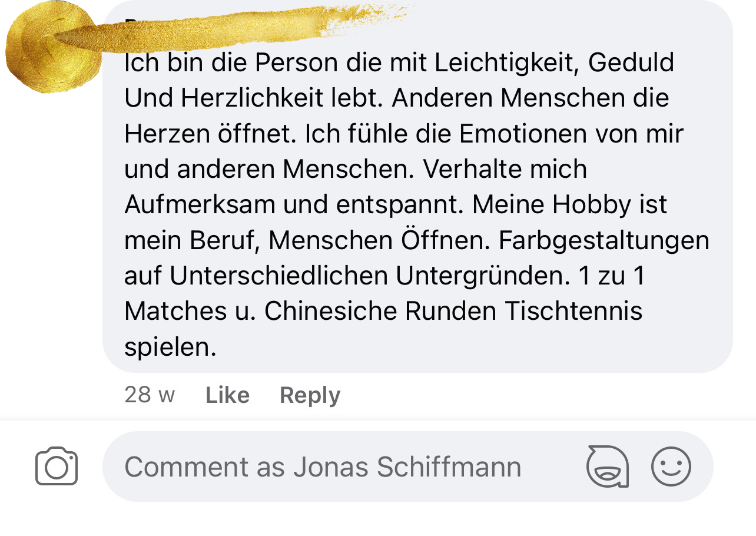Like the comment about Tischtennis
Viewport: 756px width, 536px height.
point(227,395)
